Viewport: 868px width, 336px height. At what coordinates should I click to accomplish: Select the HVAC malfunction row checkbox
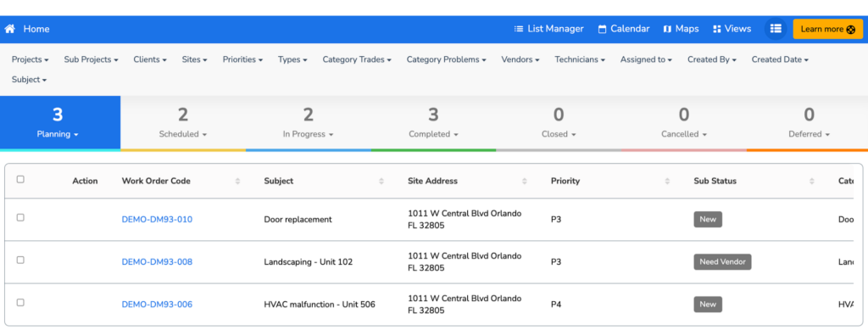pos(20,302)
